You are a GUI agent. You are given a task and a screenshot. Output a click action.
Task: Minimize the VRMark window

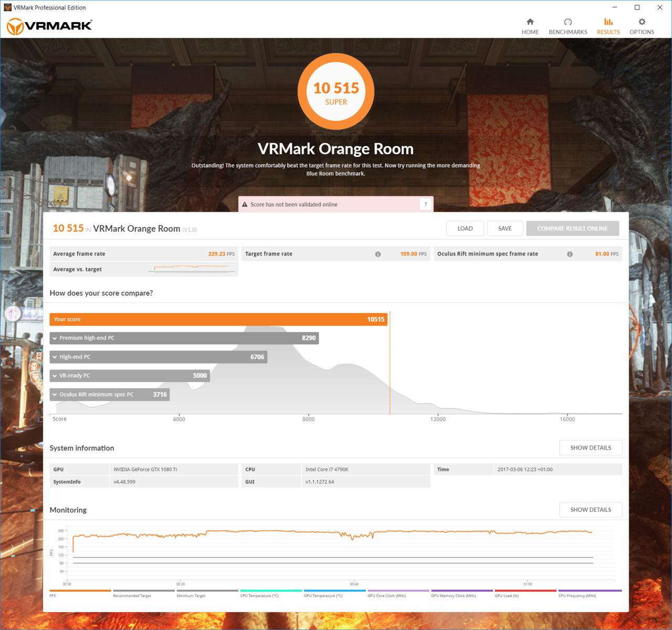615,7
